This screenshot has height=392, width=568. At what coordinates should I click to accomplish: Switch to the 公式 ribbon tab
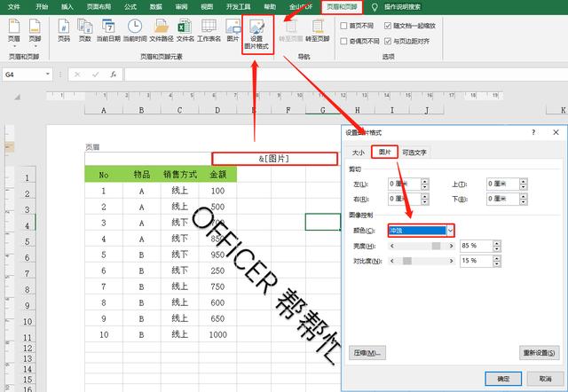(x=130, y=7)
